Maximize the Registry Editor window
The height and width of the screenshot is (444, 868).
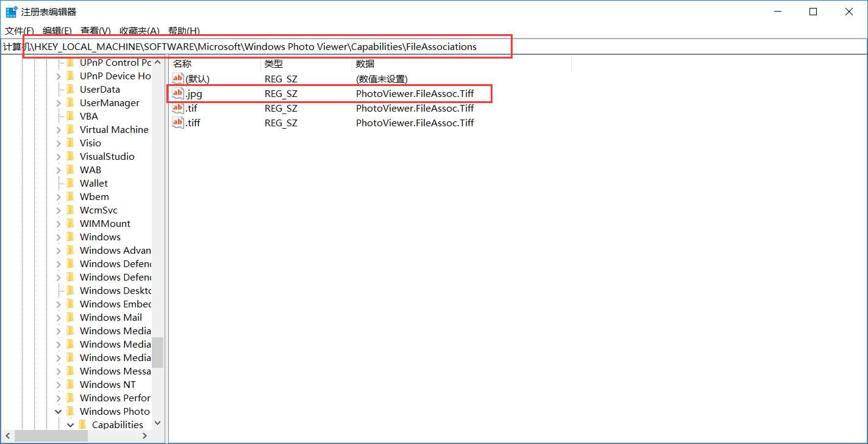813,12
